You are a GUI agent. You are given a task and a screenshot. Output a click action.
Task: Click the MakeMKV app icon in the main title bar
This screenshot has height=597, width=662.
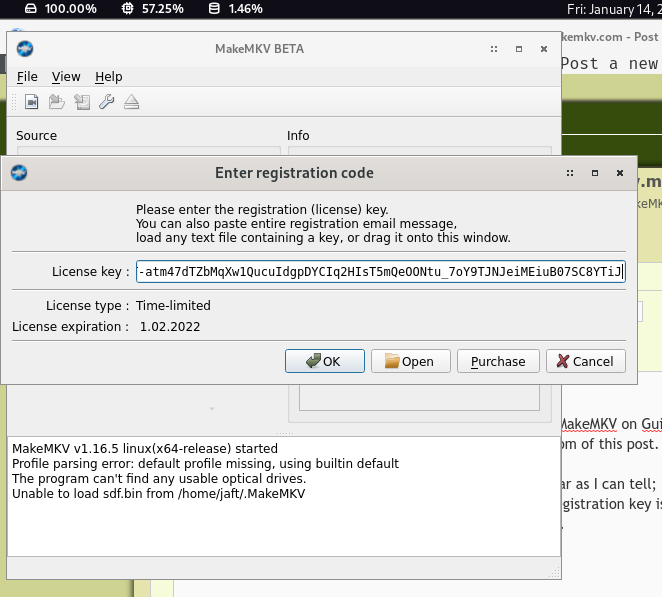pos(25,49)
